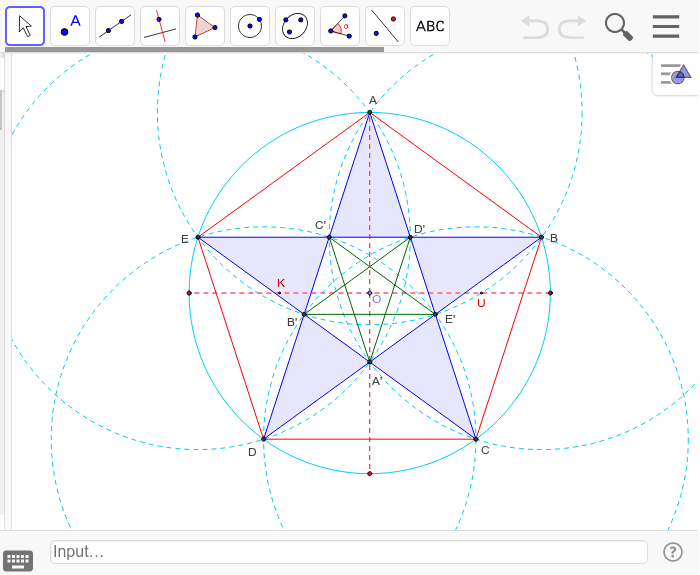
Task: Select the Polygon tool
Action: pyautogui.click(x=205, y=26)
